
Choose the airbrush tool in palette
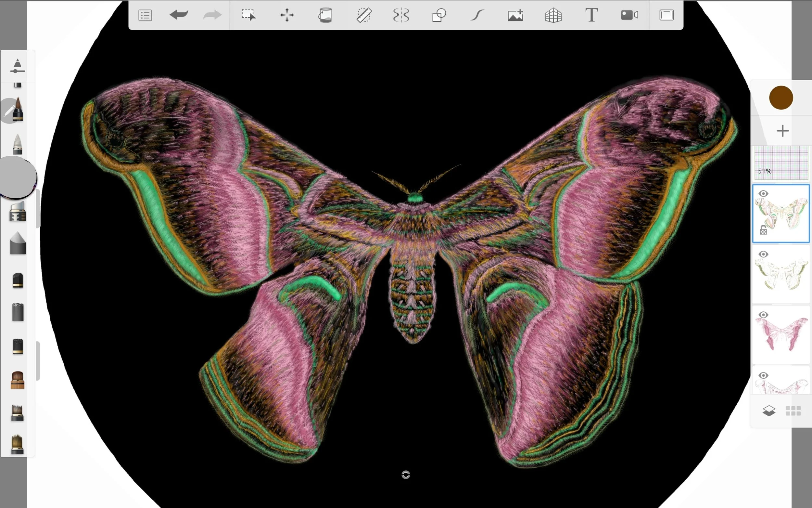point(18,212)
